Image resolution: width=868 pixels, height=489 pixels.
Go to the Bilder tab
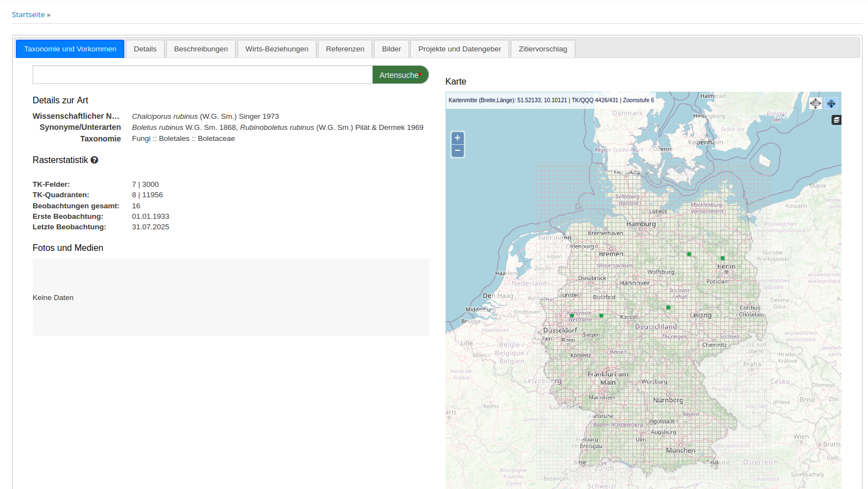coord(391,49)
